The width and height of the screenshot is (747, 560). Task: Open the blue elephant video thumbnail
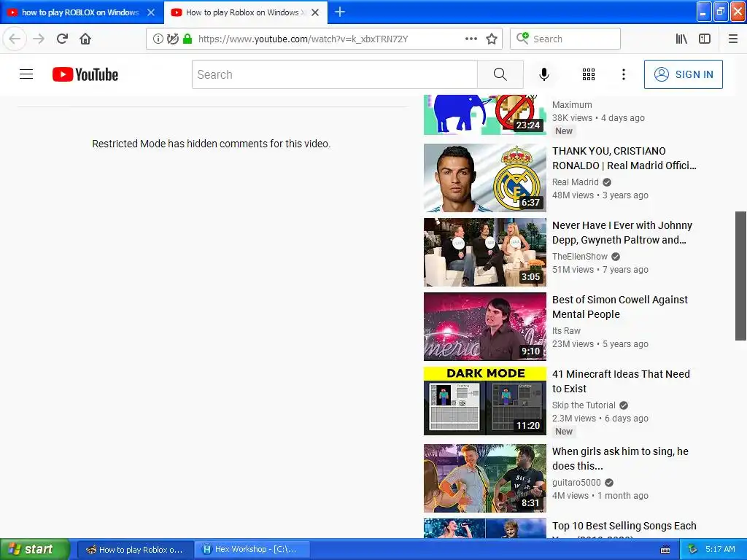point(485,114)
